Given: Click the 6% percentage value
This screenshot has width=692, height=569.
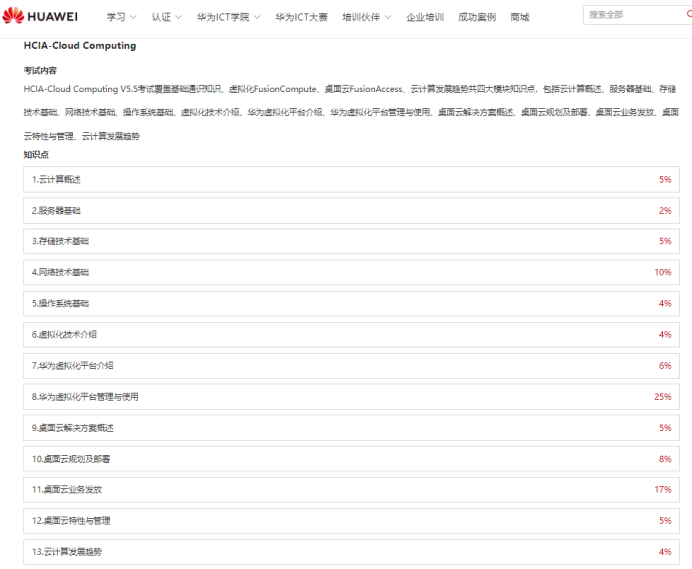Looking at the screenshot, I should point(665,366).
